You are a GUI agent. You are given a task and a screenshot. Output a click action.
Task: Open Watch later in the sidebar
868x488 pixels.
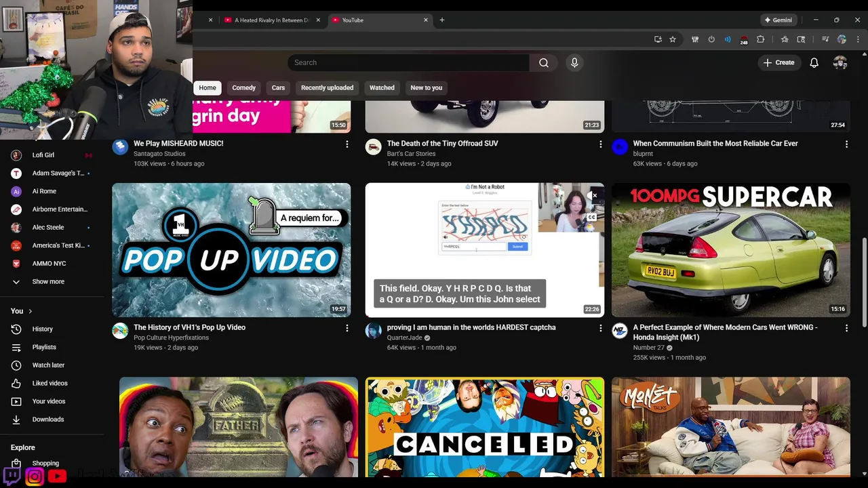48,365
